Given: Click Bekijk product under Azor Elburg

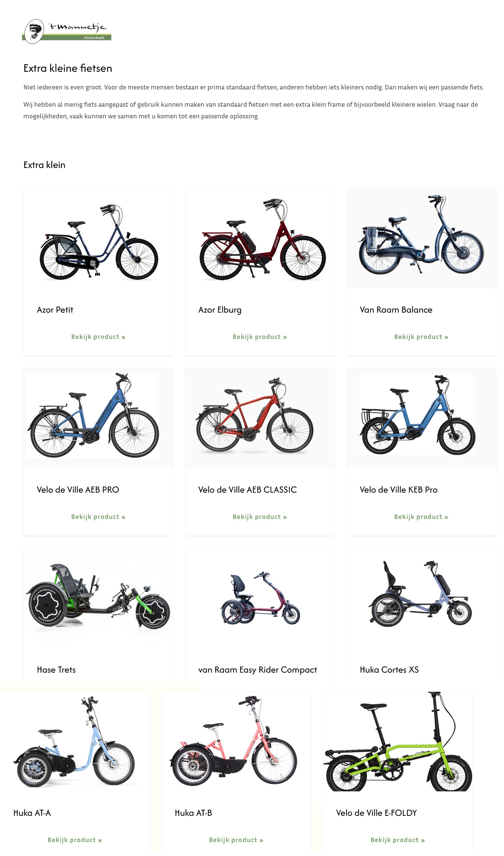Looking at the screenshot, I should pyautogui.click(x=260, y=337).
